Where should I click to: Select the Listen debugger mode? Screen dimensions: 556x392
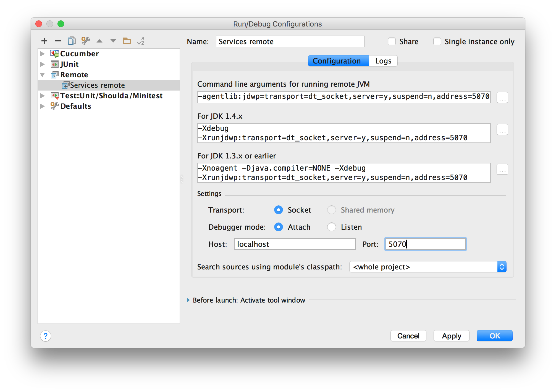[332, 227]
